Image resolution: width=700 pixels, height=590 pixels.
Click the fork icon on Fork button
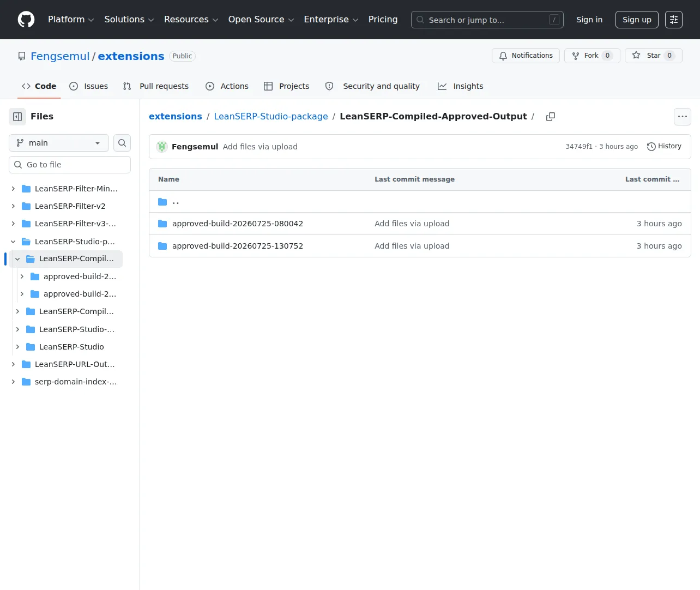click(576, 56)
